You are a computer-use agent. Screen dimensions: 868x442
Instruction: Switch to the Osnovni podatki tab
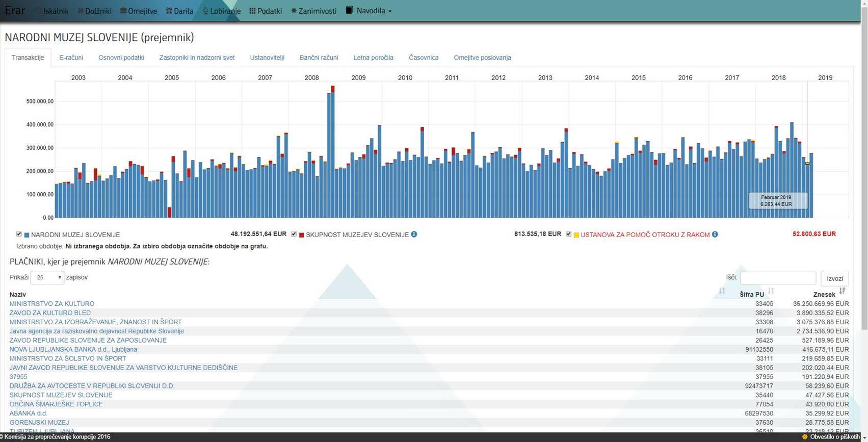121,58
